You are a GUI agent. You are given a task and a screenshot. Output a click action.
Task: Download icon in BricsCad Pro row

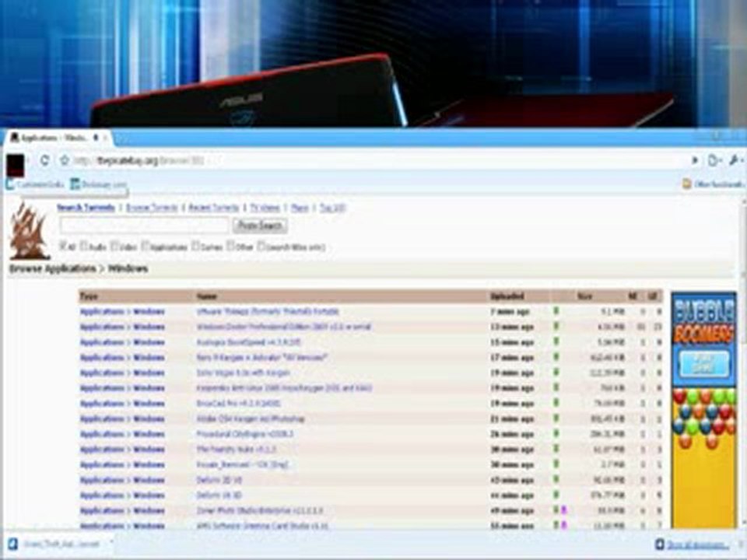click(x=556, y=403)
